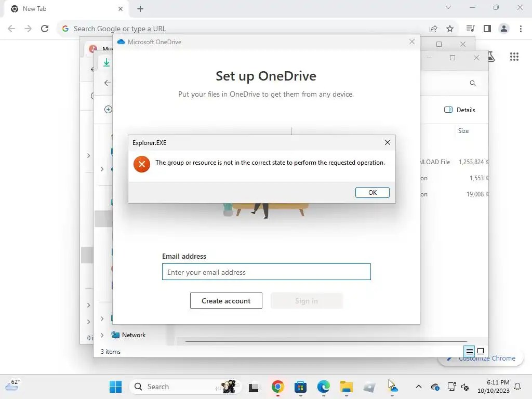
Task: Click OneDrive cloud tray icon
Action: pyautogui.click(x=435, y=387)
